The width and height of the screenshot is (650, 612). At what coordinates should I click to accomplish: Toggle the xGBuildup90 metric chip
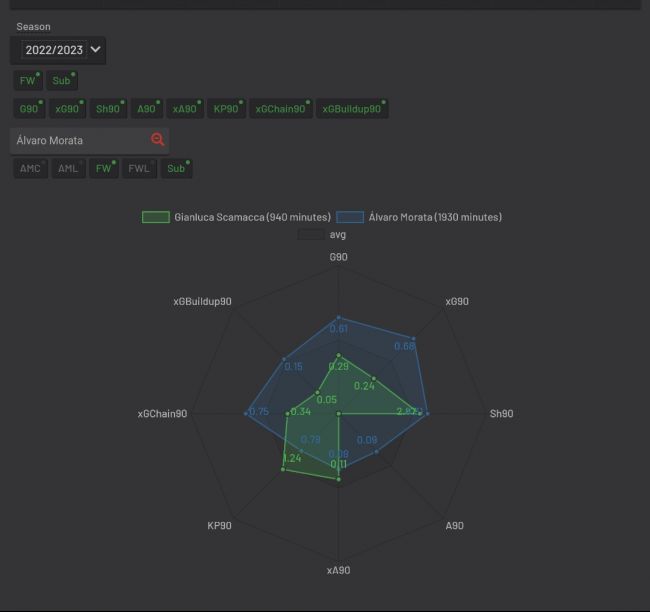click(x=352, y=109)
